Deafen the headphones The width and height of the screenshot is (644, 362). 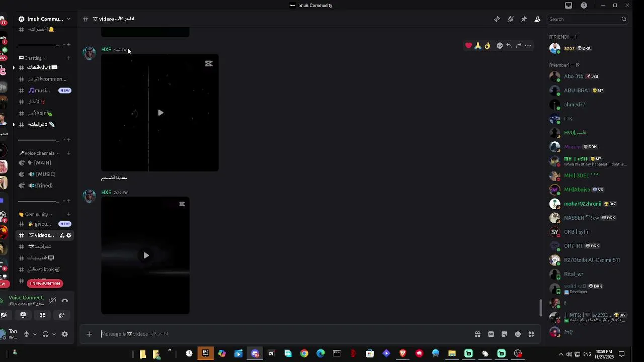point(45,334)
